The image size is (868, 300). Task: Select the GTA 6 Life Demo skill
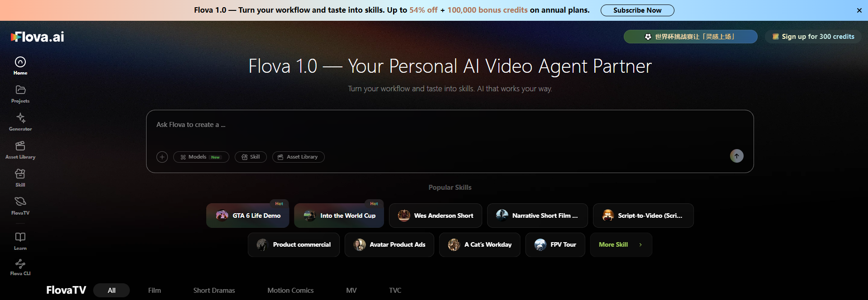coord(247,216)
